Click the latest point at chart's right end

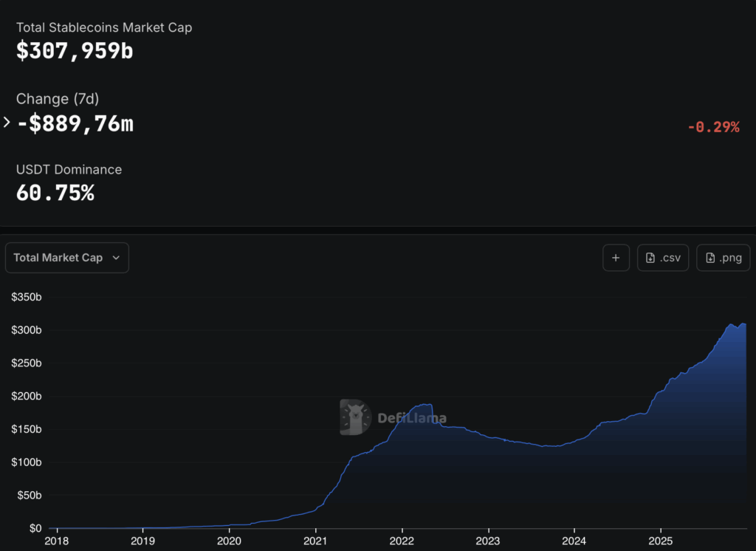pyautogui.click(x=746, y=324)
